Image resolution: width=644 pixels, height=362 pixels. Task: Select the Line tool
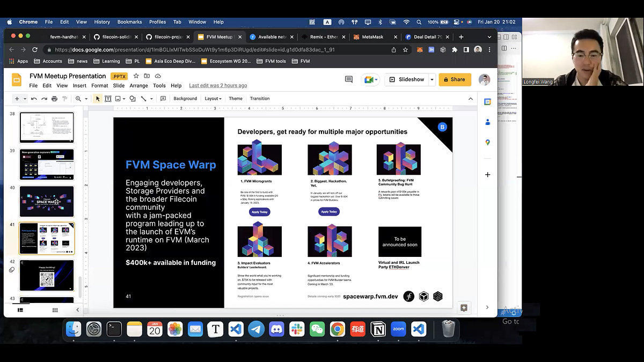coord(144,99)
